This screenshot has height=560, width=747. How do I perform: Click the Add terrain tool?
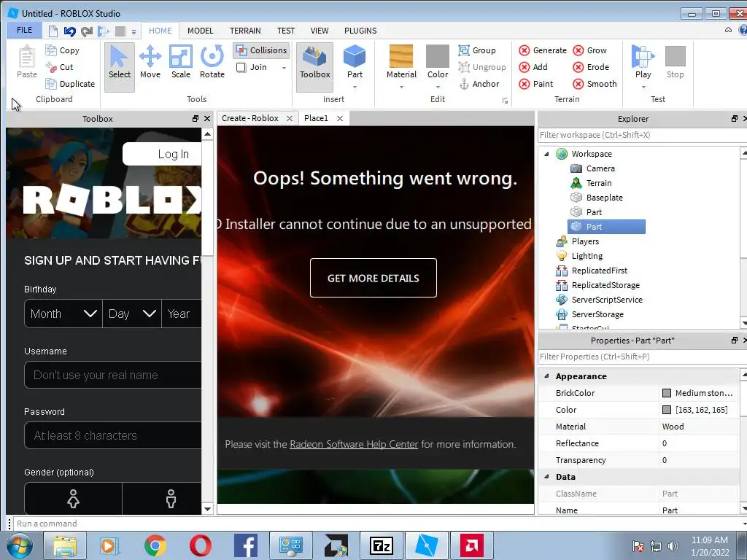[x=533, y=67]
